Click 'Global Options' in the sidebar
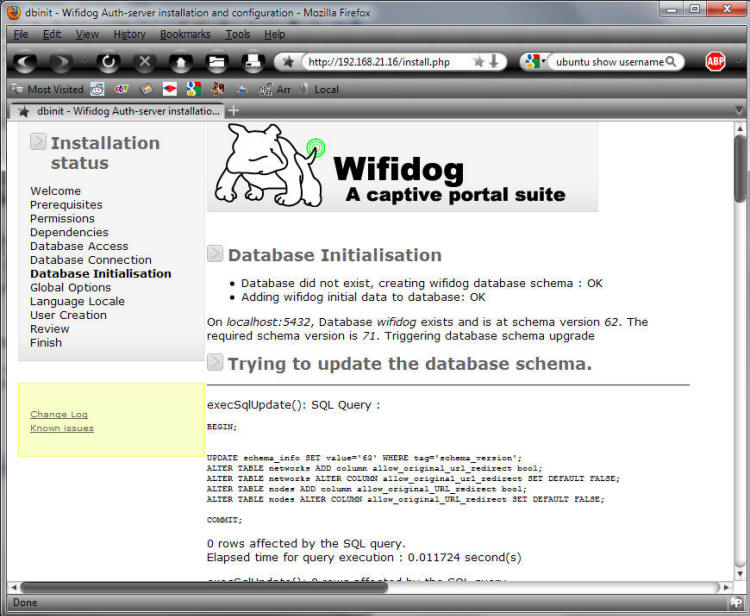This screenshot has width=750, height=616. point(70,287)
